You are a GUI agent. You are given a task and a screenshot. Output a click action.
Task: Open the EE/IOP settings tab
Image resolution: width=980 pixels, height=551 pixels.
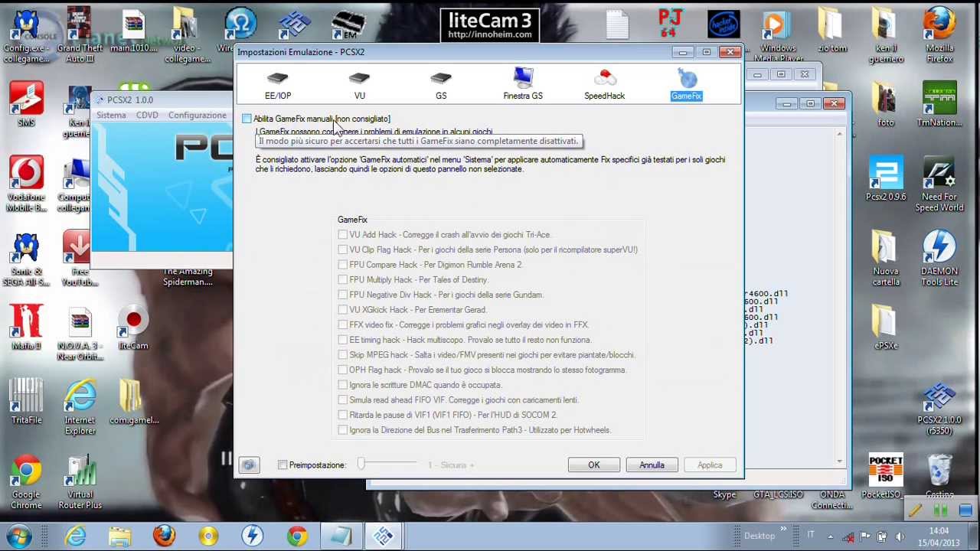[x=278, y=84]
